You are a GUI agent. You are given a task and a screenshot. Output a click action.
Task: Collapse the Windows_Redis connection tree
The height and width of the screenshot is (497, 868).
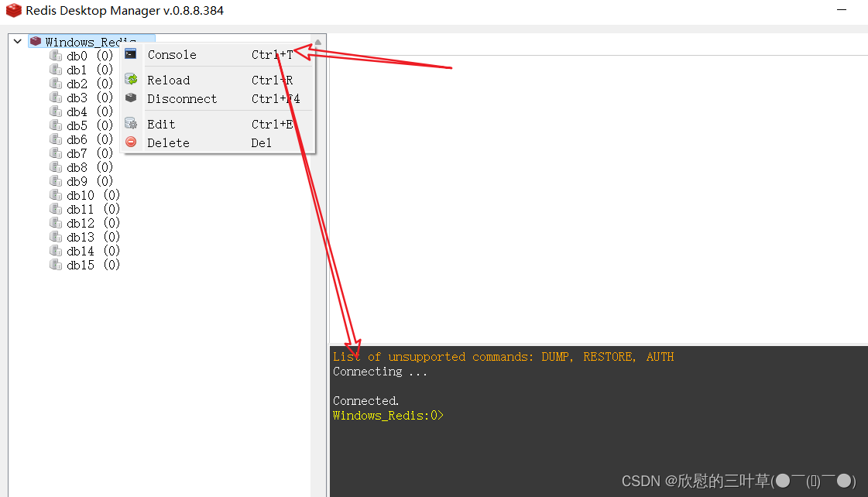[x=18, y=41]
